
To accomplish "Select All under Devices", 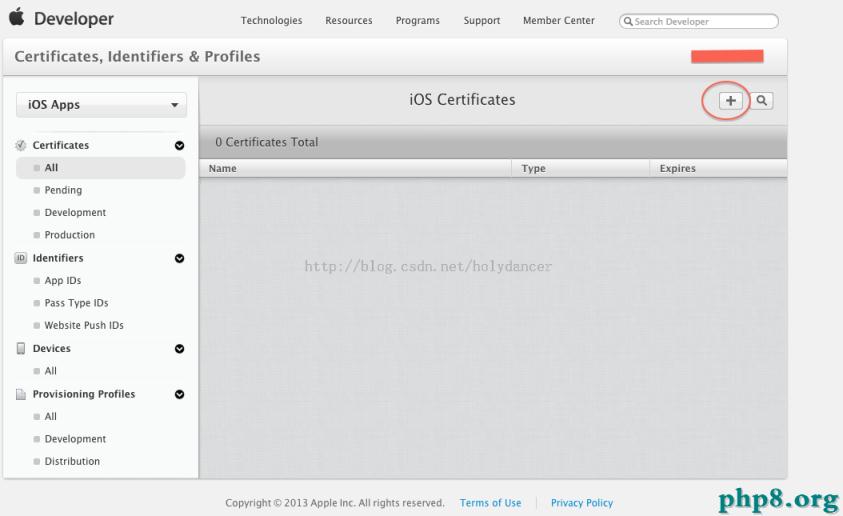I will 50,371.
